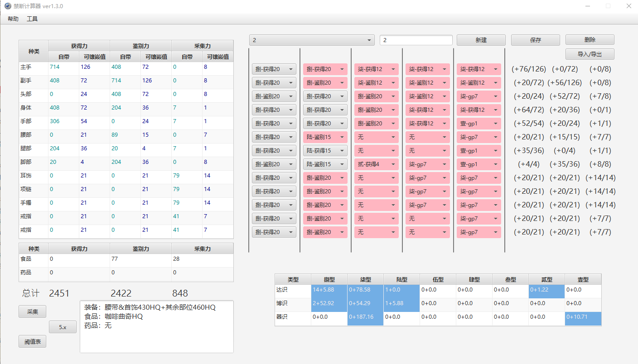Image resolution: width=638 pixels, height=364 pixels.
Task: Click the 柒型 column header
Action: [x=365, y=279]
